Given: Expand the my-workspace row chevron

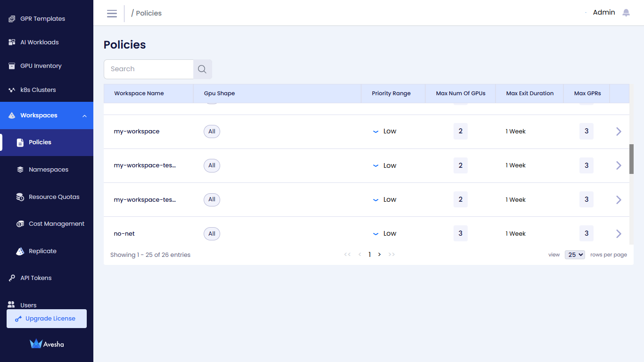Looking at the screenshot, I should click(619, 132).
